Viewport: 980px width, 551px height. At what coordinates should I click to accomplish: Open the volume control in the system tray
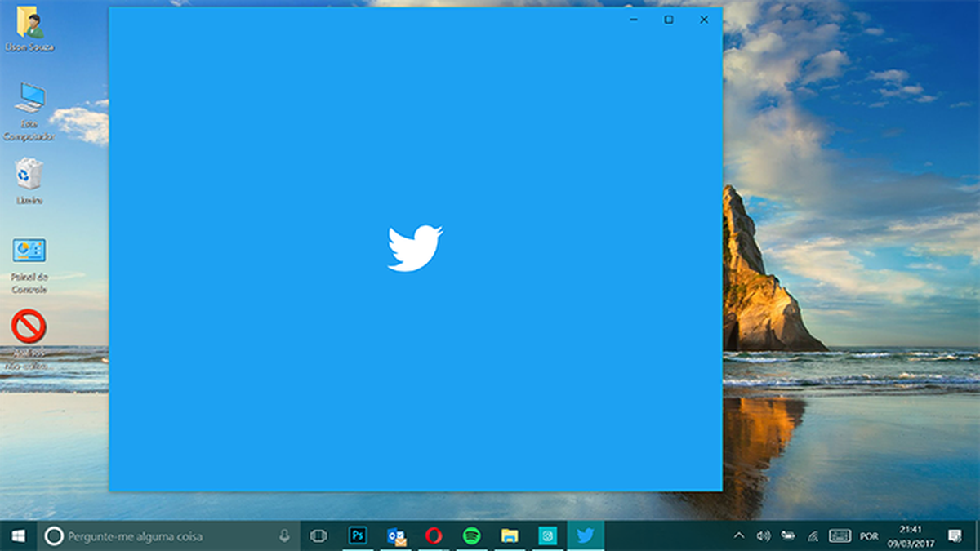(762, 536)
